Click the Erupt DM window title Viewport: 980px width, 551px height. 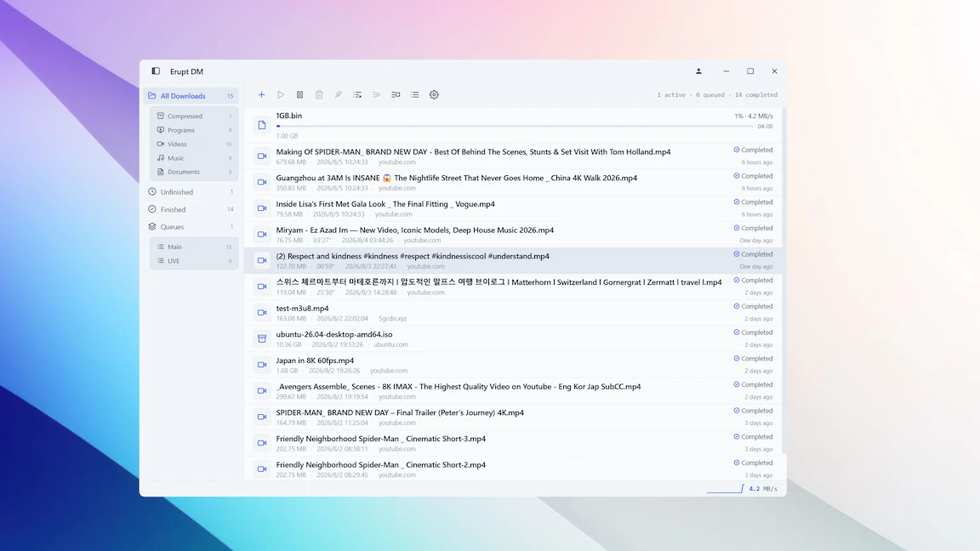click(x=186, y=71)
